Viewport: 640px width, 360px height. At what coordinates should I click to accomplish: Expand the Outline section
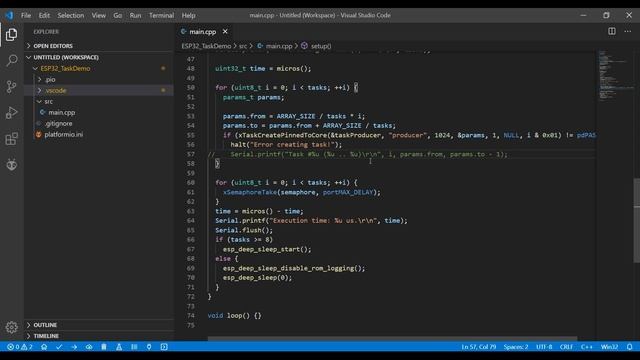[99, 325]
